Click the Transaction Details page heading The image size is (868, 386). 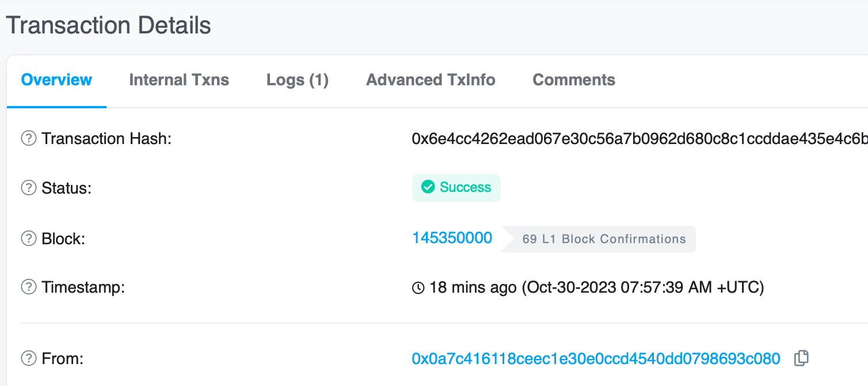tap(108, 25)
